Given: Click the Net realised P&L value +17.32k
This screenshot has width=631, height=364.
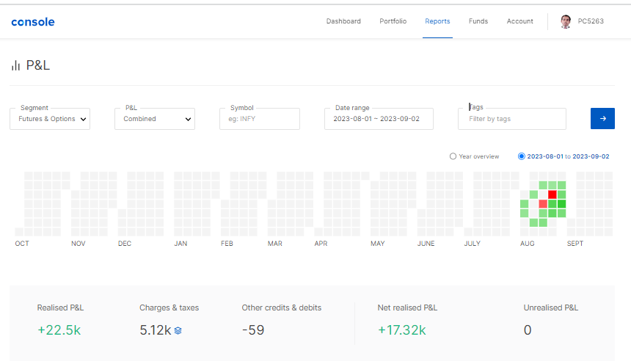Looking at the screenshot, I should pyautogui.click(x=401, y=330).
